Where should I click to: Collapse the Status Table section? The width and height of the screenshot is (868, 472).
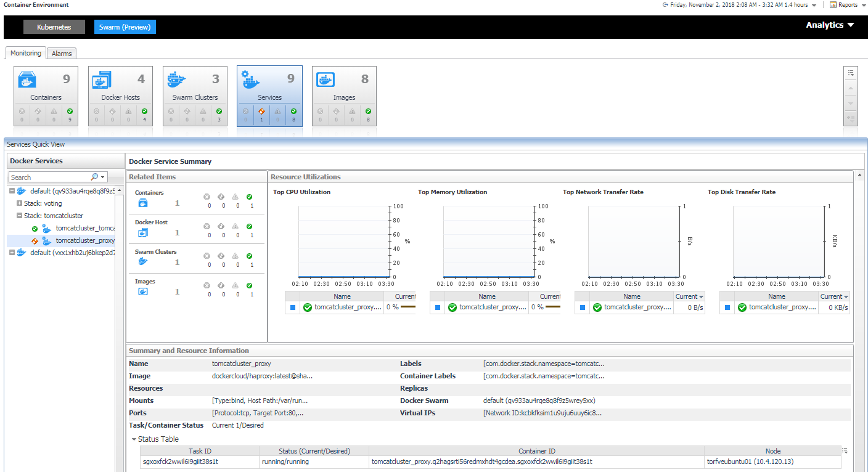coord(134,439)
